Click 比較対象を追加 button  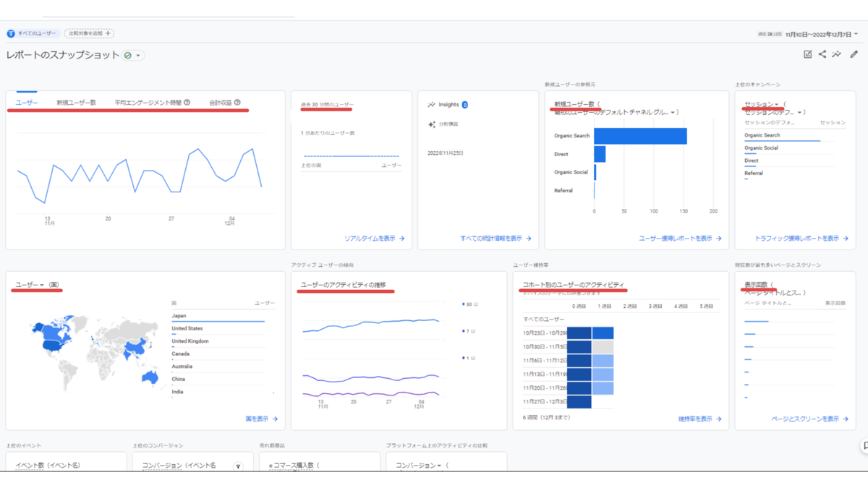click(89, 33)
